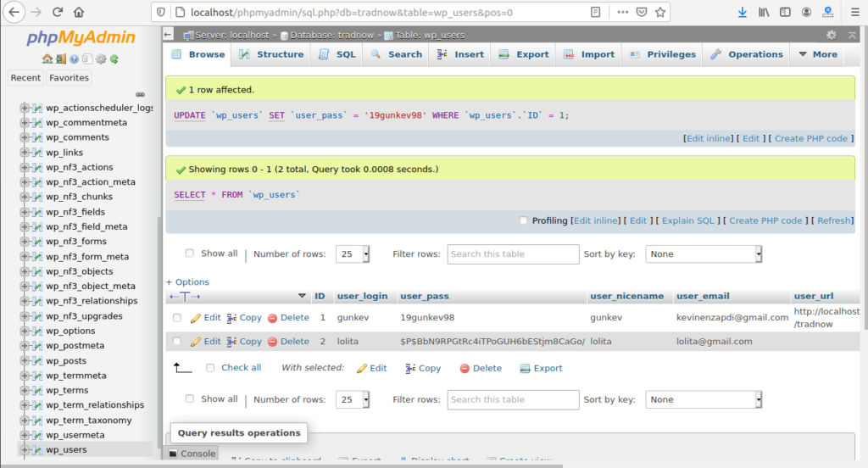The image size is (868, 468).
Task: Open the upper Number of rows dropdown
Action: pos(353,254)
